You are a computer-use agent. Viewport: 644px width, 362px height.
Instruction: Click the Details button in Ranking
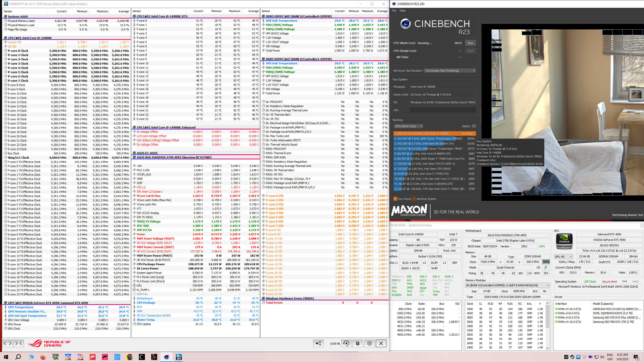[x=466, y=126]
